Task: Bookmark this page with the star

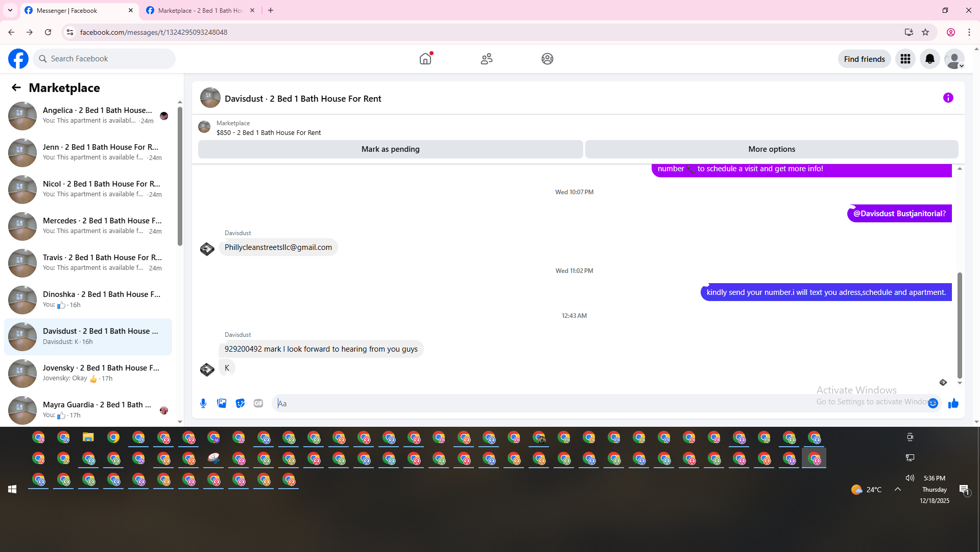Action: (x=925, y=32)
